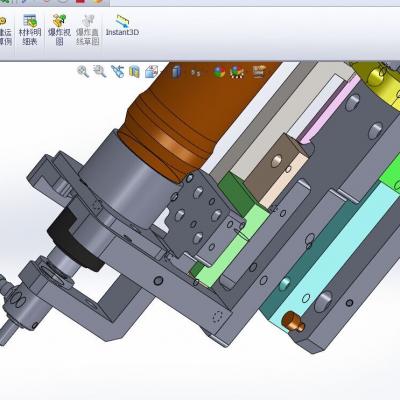
Task: Select the pink strip in the model
Action: coord(327,110)
